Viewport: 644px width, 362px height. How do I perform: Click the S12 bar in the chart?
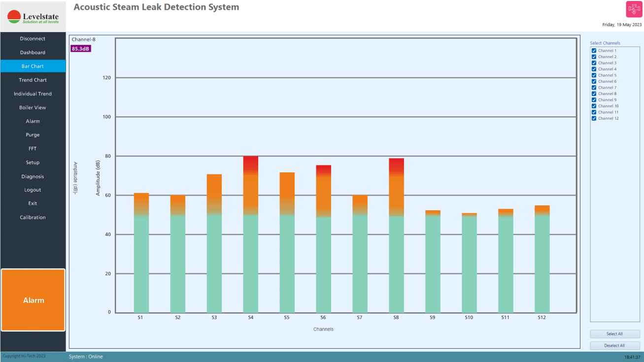(542, 259)
